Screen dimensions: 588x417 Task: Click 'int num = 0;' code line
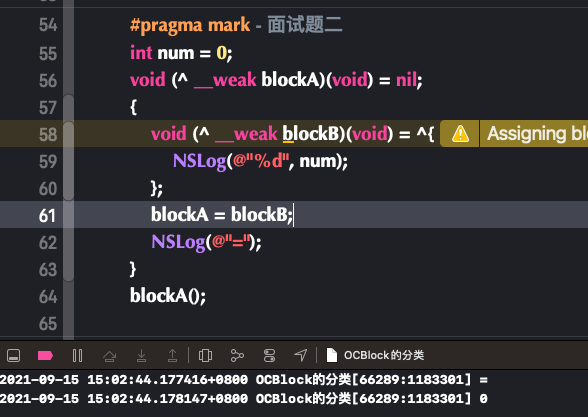181,53
